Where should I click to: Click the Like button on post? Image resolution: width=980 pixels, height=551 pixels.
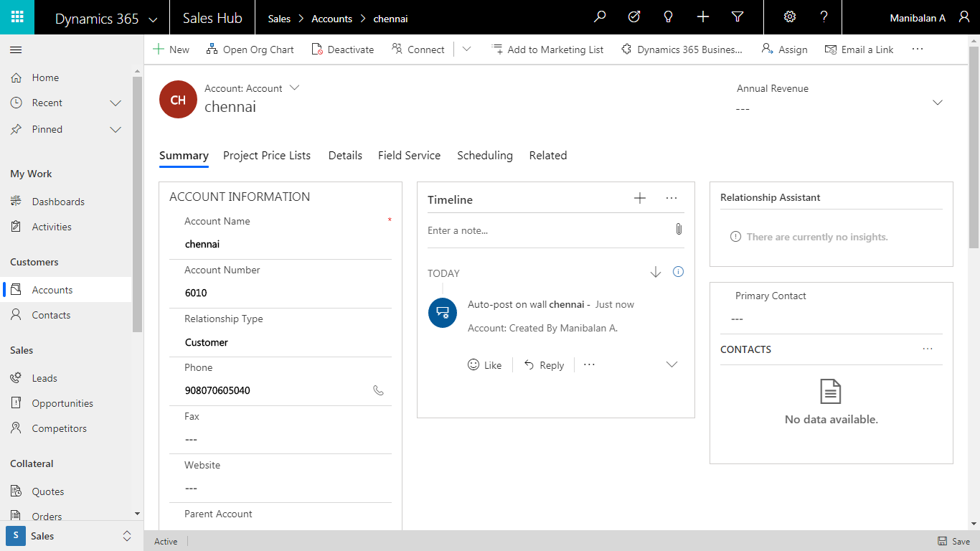pos(485,364)
